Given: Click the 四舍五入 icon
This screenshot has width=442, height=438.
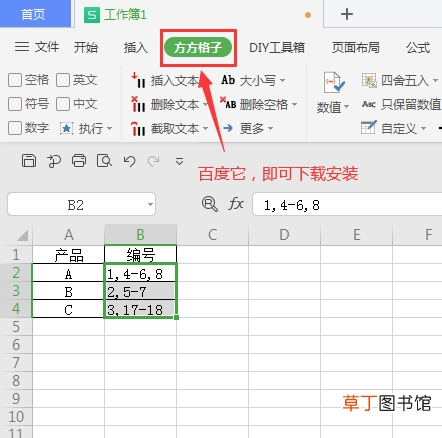Looking at the screenshot, I should tap(369, 80).
